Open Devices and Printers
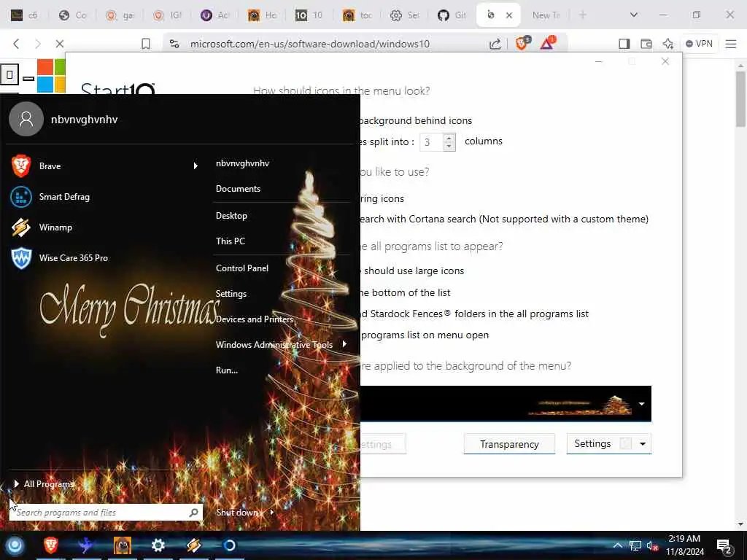The width and height of the screenshot is (747, 560). coord(255,319)
